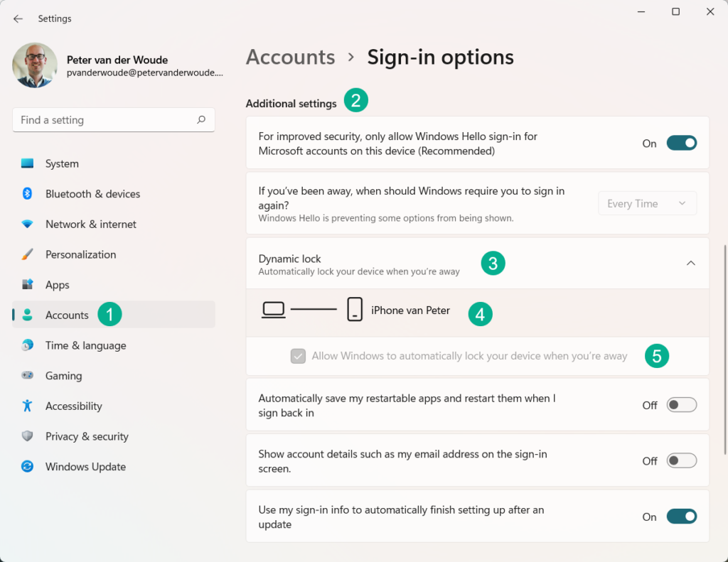Toggle off Windows Hello sign-in requirement

pyautogui.click(x=680, y=143)
